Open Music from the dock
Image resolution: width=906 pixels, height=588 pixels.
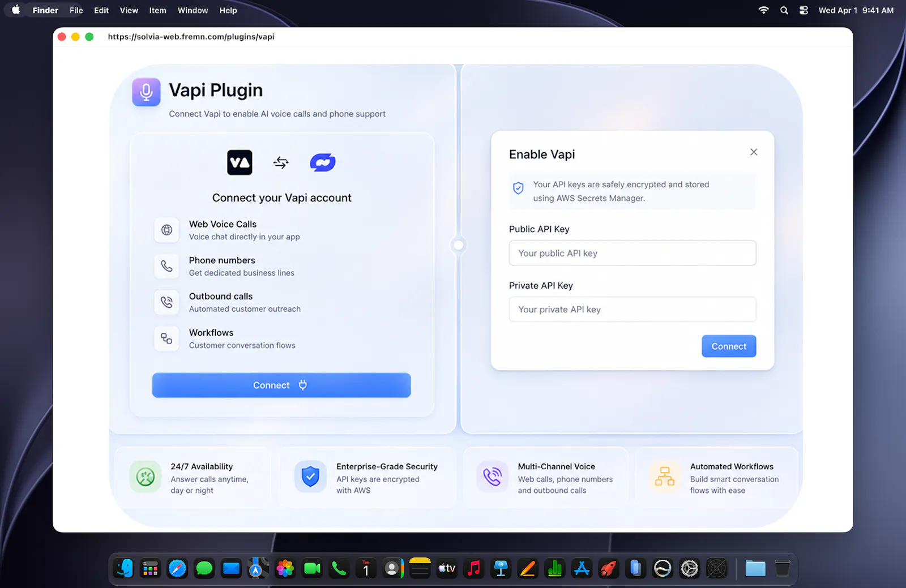coord(474,568)
